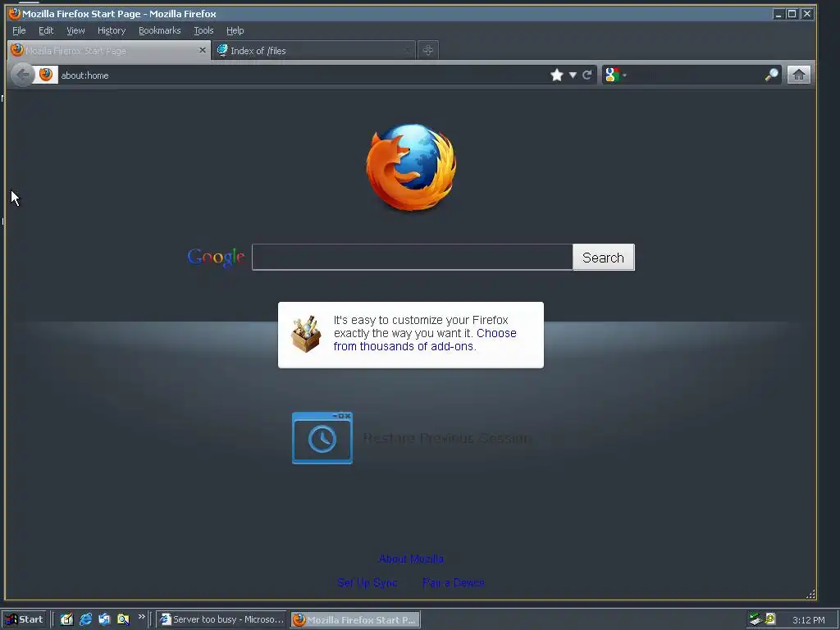Click the magnifying glass search icon in the toolbar

pos(771,75)
